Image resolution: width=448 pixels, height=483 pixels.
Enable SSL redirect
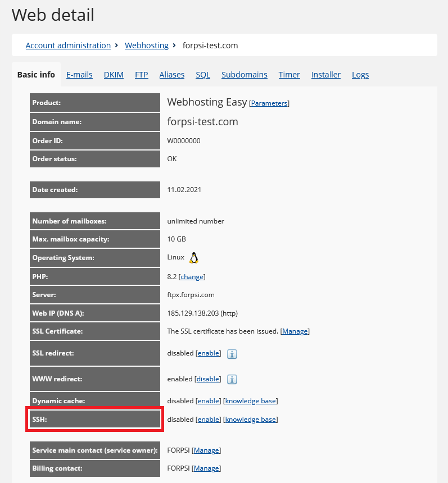pyautogui.click(x=209, y=353)
